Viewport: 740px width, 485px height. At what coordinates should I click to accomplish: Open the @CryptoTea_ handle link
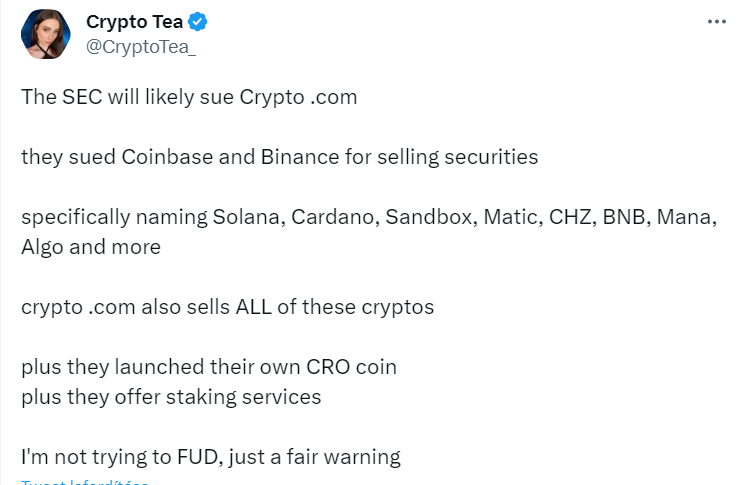(141, 47)
